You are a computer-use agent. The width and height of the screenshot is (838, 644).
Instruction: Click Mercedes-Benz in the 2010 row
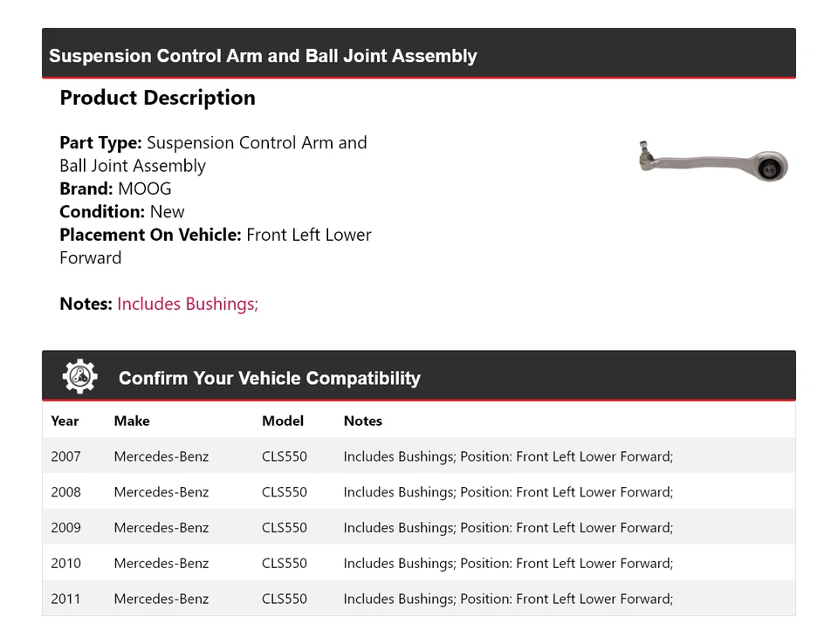(x=161, y=564)
